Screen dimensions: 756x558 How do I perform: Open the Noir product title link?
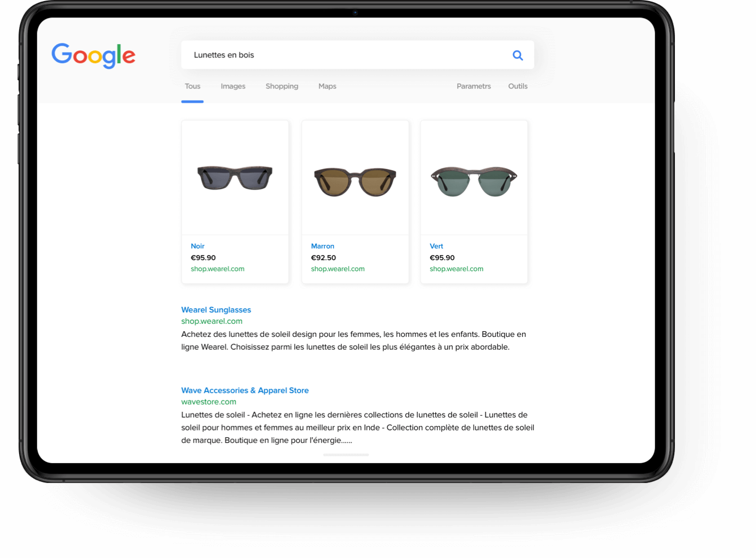point(197,246)
